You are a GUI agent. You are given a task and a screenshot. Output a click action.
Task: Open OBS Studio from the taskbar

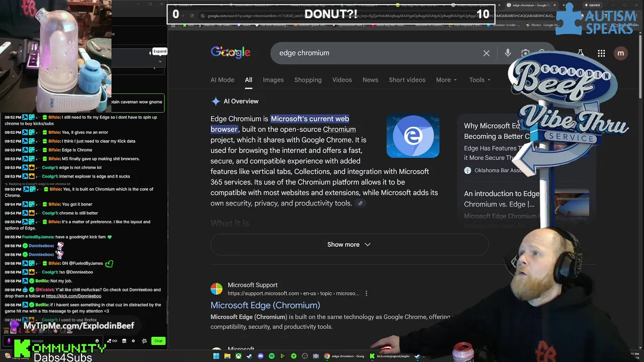(305, 356)
